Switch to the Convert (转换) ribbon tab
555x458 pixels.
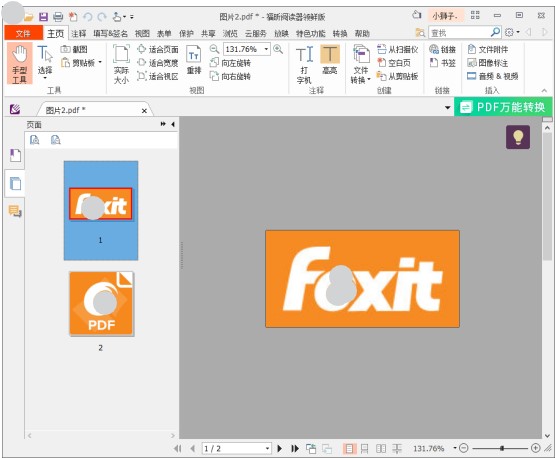tap(340, 34)
